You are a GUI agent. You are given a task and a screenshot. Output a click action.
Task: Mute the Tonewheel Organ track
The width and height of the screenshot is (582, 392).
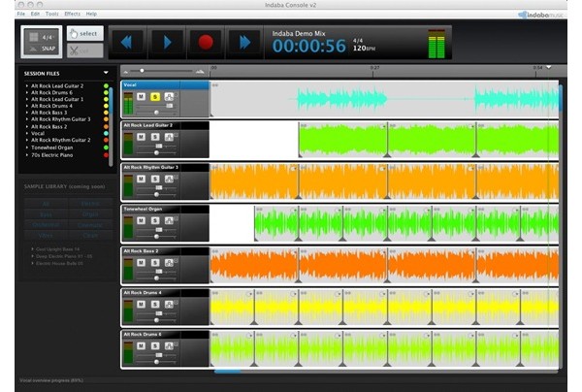coord(141,220)
